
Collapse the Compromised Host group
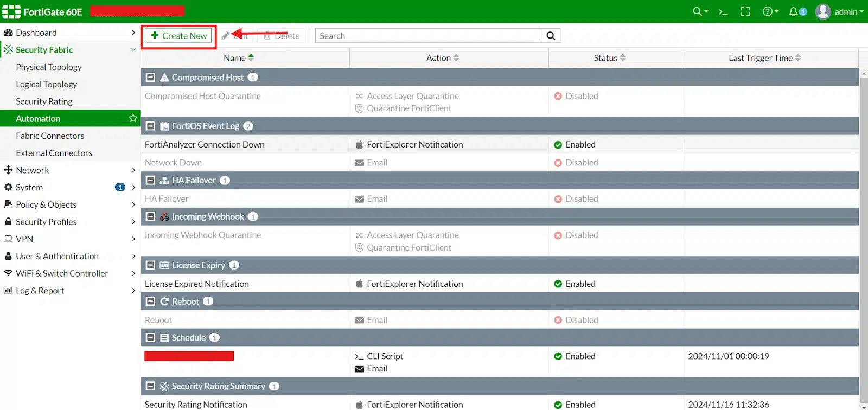coord(151,78)
